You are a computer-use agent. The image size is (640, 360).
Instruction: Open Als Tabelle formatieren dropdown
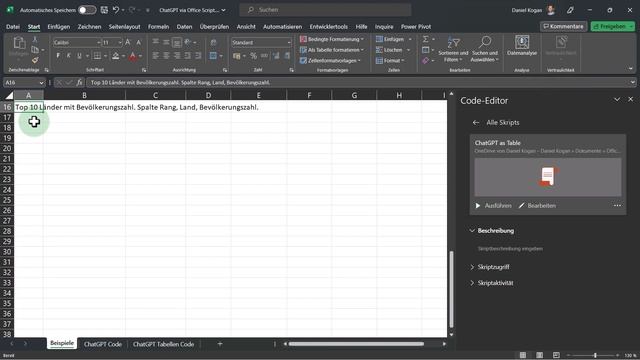(332, 50)
